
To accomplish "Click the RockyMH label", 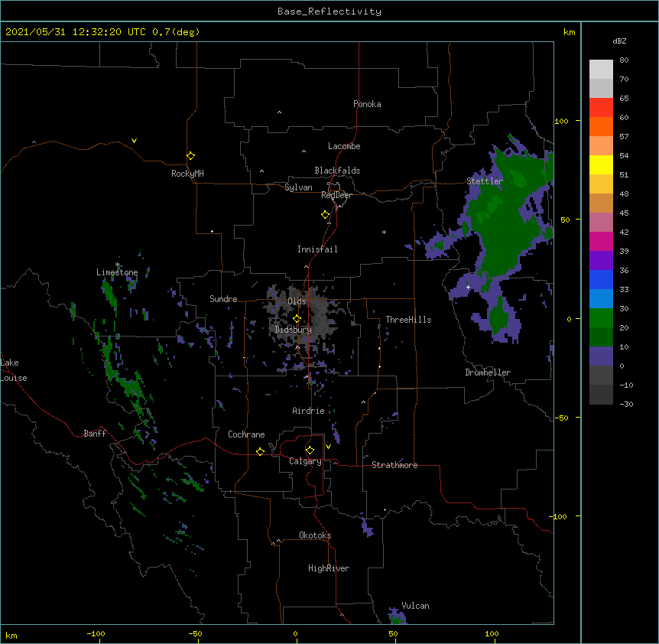I will click(187, 174).
